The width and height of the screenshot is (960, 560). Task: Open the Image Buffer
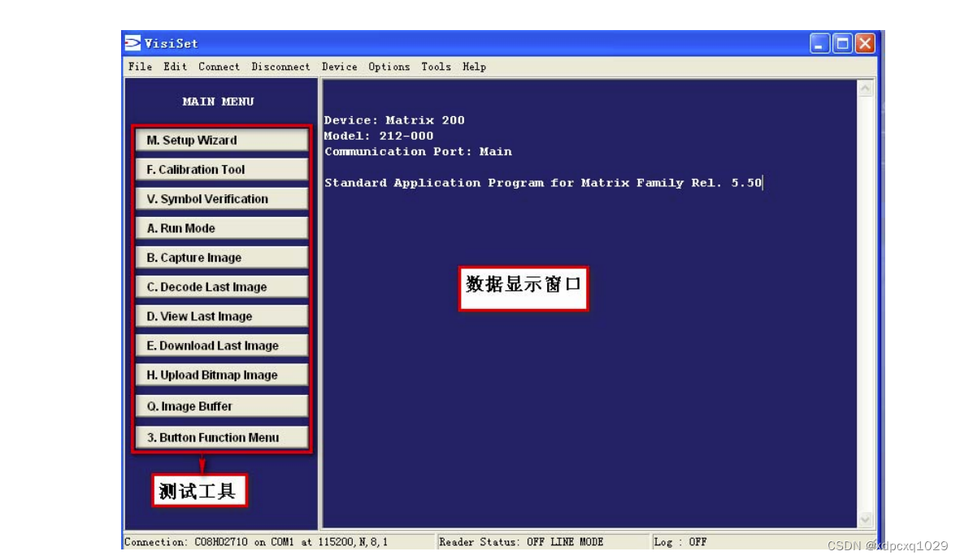coord(220,405)
